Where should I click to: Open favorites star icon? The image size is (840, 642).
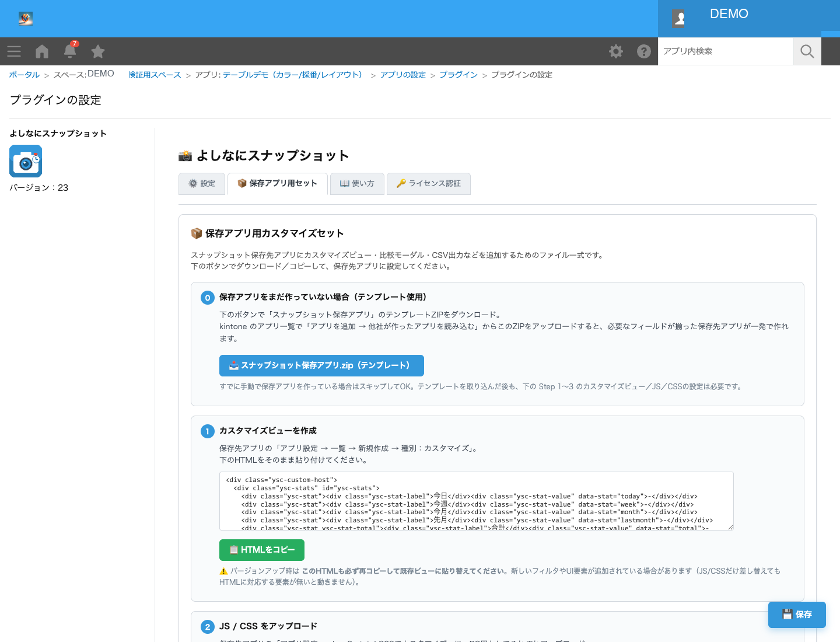(x=98, y=51)
